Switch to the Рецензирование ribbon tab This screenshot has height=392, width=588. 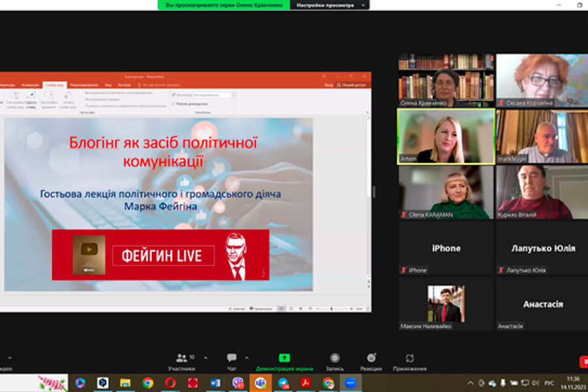tap(84, 85)
